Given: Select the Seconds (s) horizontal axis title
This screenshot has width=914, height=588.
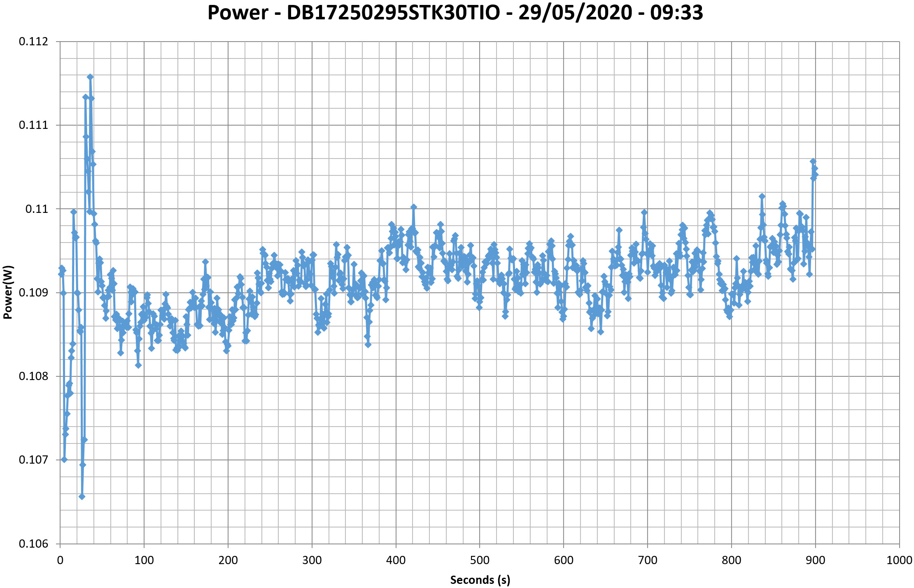Looking at the screenshot, I should click(x=480, y=580).
